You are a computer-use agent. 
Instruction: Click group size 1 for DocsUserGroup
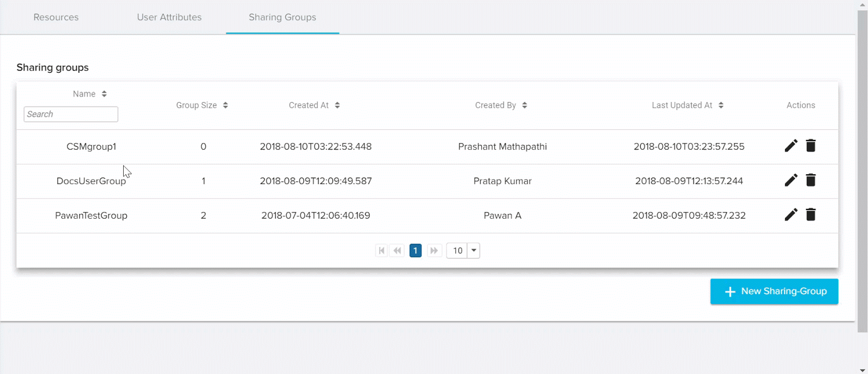tap(203, 181)
